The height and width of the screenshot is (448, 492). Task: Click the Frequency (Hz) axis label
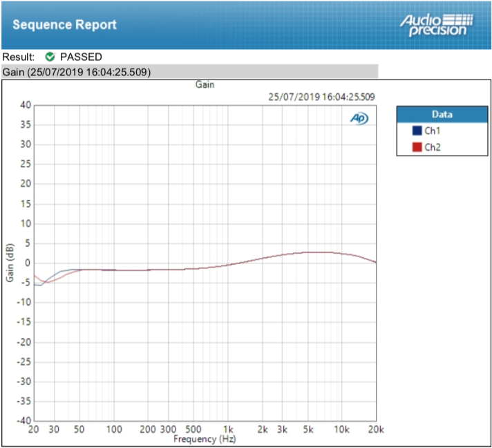coord(205,438)
